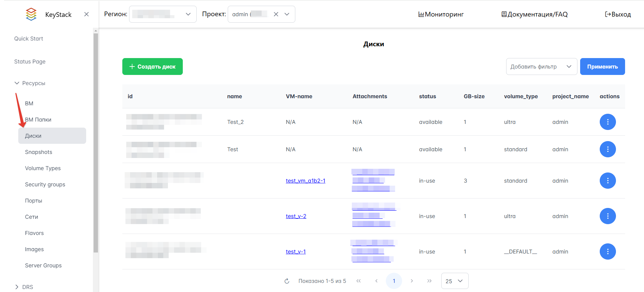Open actions menu for Test_2 disk

coord(607,122)
